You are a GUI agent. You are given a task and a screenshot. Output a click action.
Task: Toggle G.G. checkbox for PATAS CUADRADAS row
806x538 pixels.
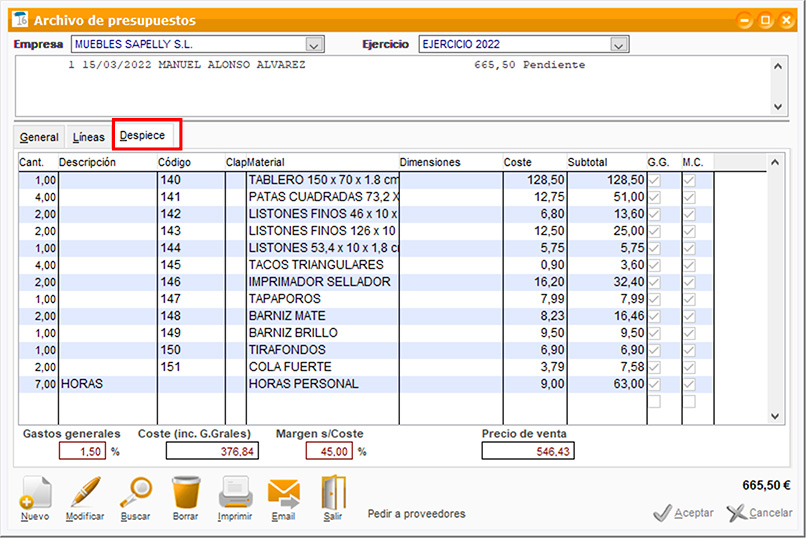point(654,197)
